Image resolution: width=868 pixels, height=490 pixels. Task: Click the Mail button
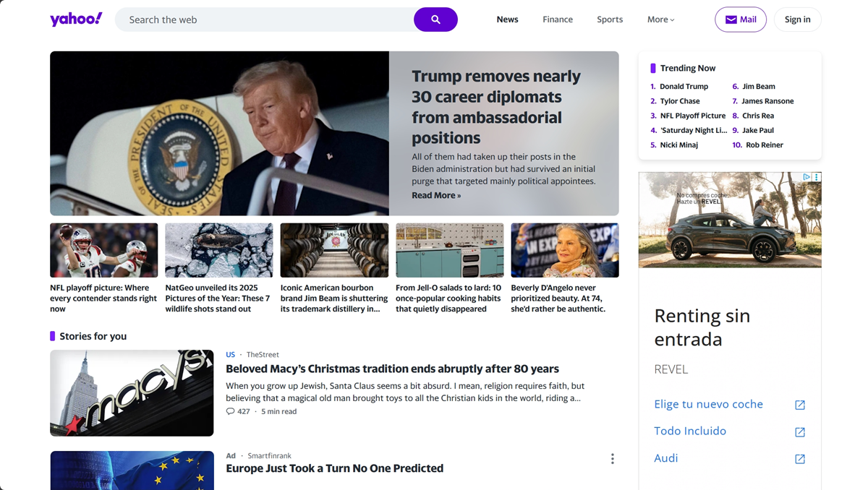click(x=740, y=20)
